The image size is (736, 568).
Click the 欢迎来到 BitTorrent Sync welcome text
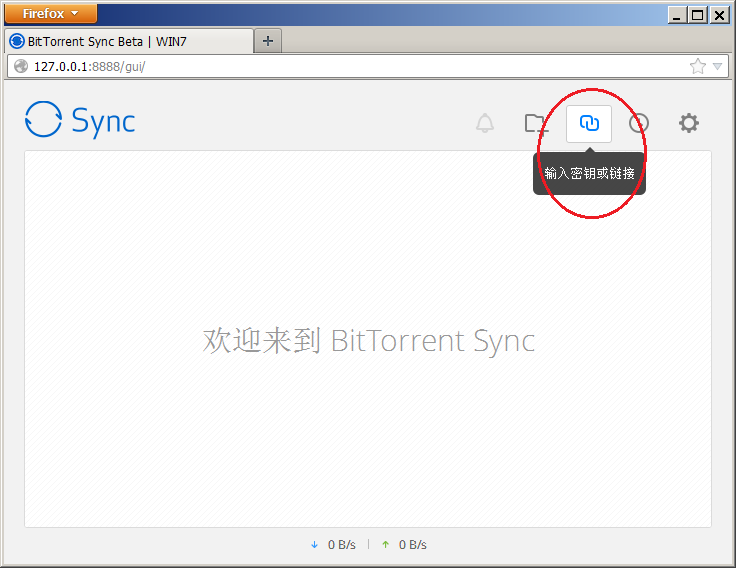click(x=369, y=340)
